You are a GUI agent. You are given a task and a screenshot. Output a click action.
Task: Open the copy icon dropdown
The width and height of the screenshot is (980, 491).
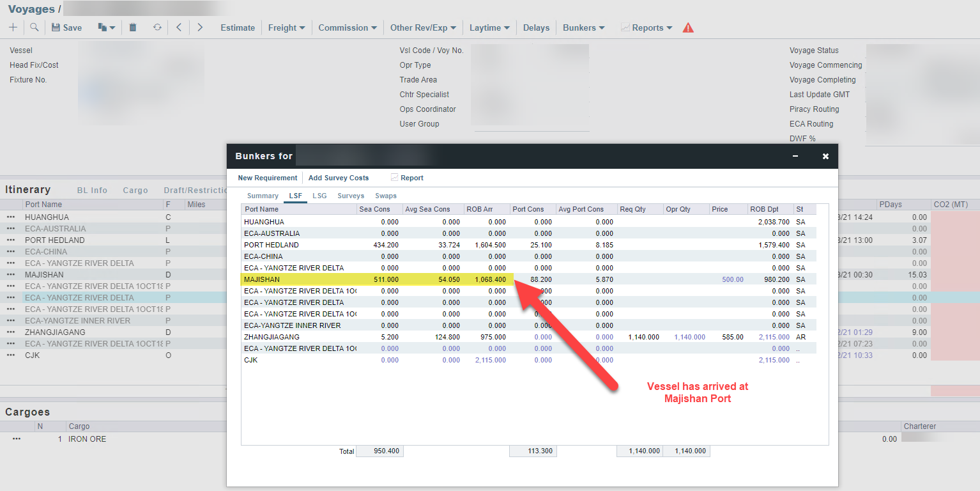point(106,27)
